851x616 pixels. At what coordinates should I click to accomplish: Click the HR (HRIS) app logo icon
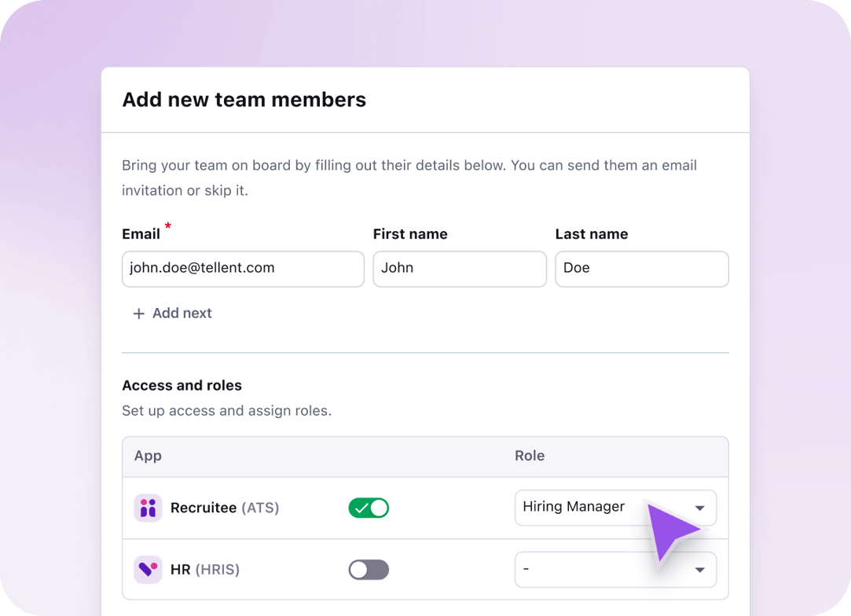point(148,569)
